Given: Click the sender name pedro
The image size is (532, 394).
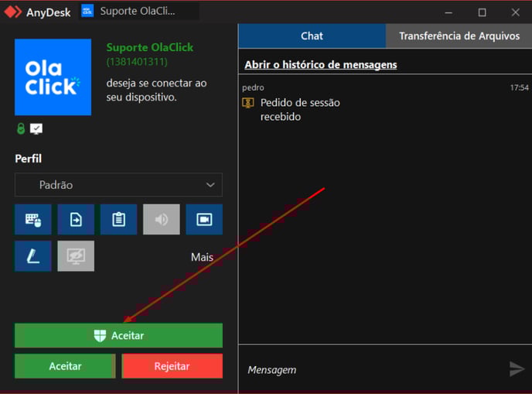Looking at the screenshot, I should click(x=253, y=87).
